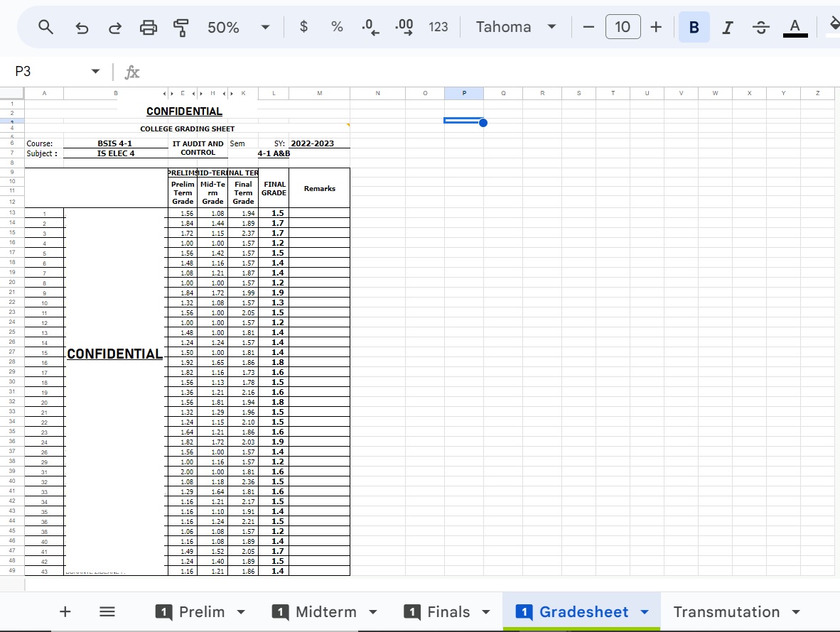Select column M header

[319, 93]
